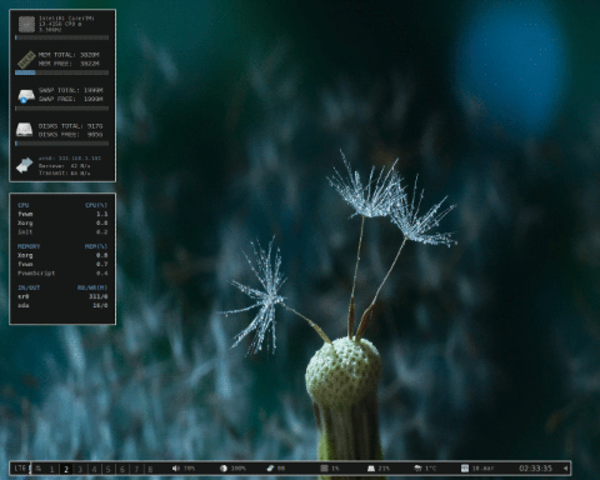Click the fvwm row under the MEMORY heading
The image size is (600, 480).
point(62,264)
